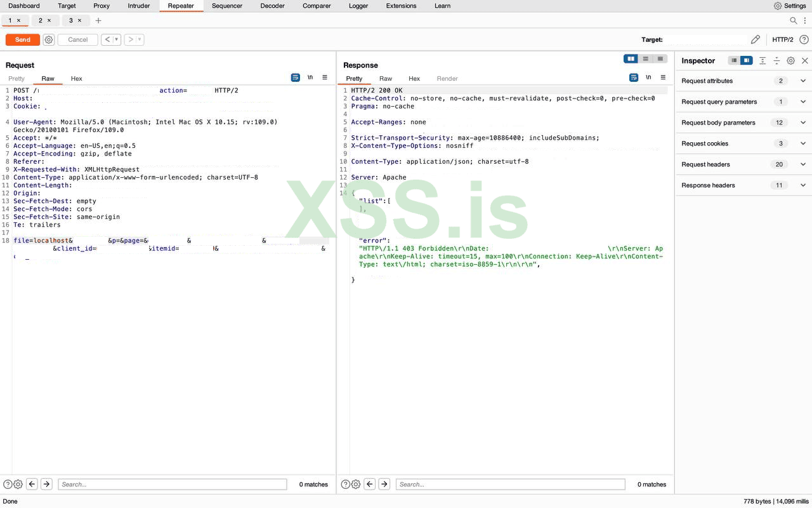The width and height of the screenshot is (812, 508).
Task: Expand the Response headers section chevron
Action: 803,185
